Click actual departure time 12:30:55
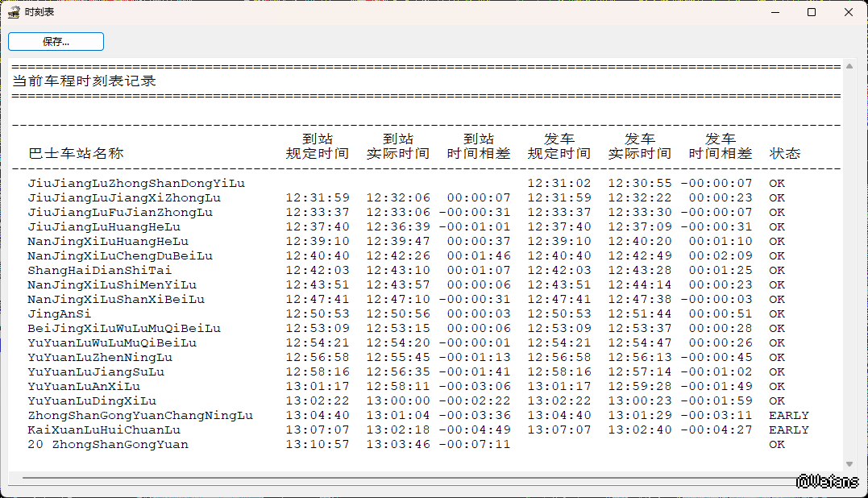The image size is (868, 498). point(640,183)
